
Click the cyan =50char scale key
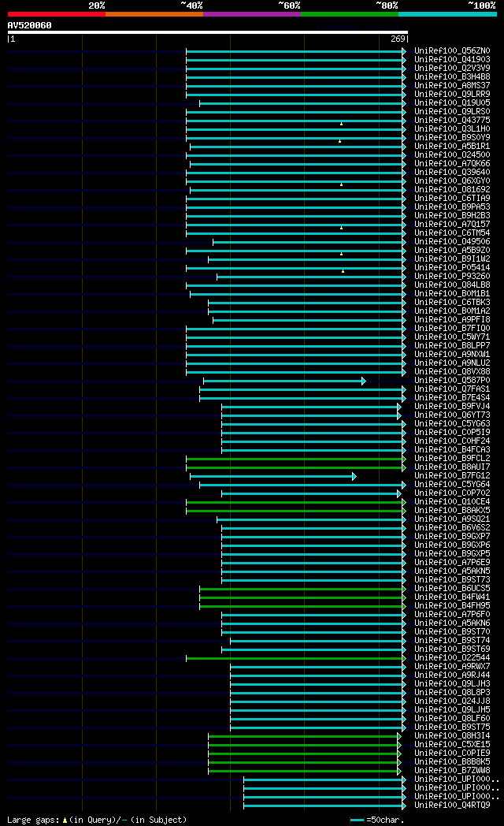coord(358,820)
